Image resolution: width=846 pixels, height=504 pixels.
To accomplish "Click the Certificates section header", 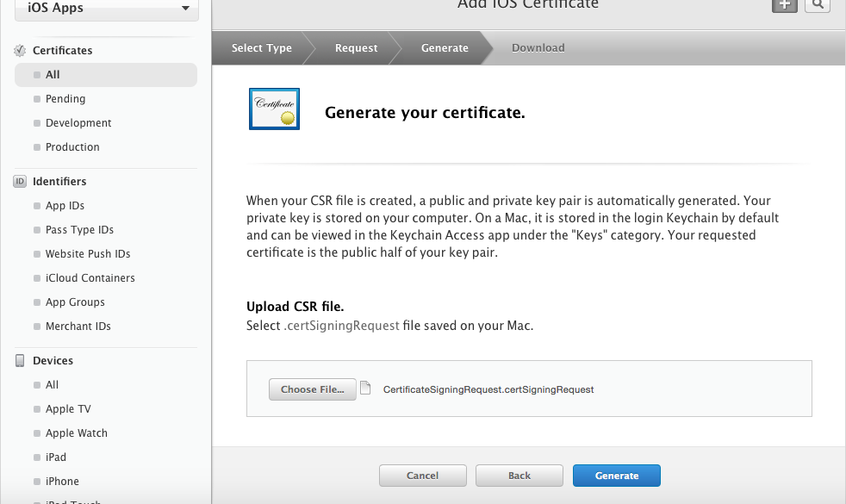I will pyautogui.click(x=63, y=50).
